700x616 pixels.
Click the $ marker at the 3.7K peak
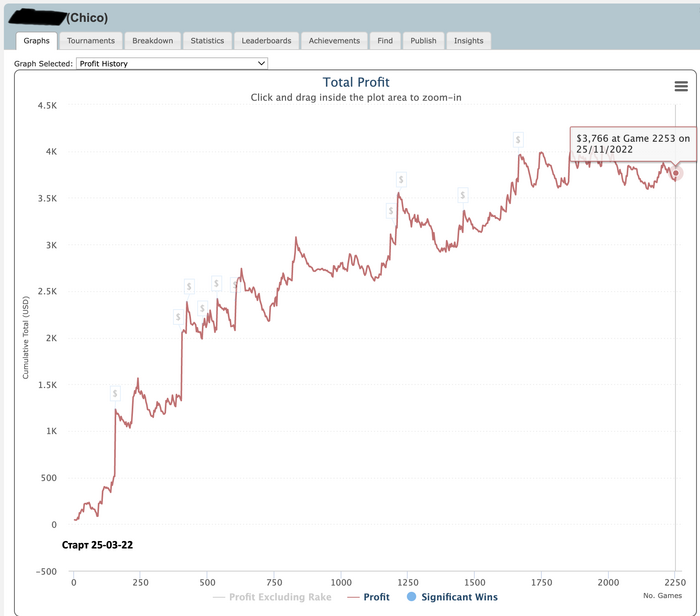(401, 179)
